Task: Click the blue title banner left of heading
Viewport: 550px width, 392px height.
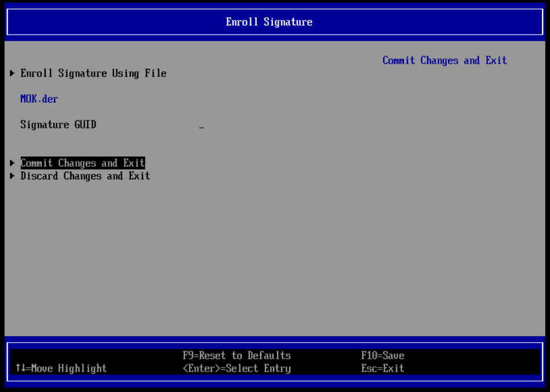Action: pyautogui.click(x=116, y=22)
